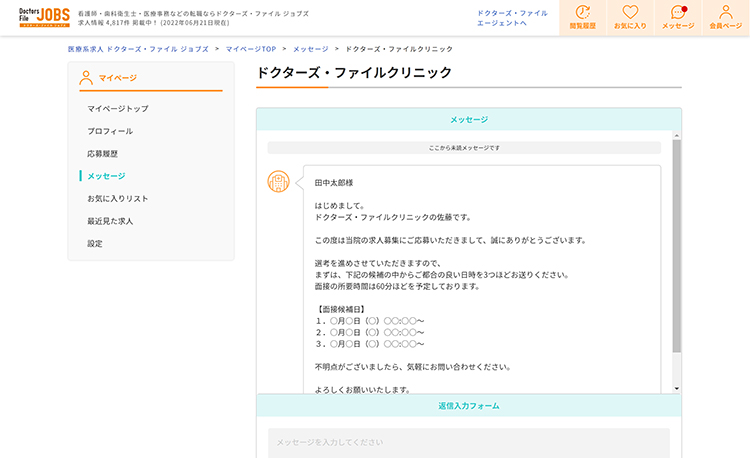This screenshot has height=458, width=750.
Task: Click the 田中太郎様 greeting text
Action: pos(334,183)
